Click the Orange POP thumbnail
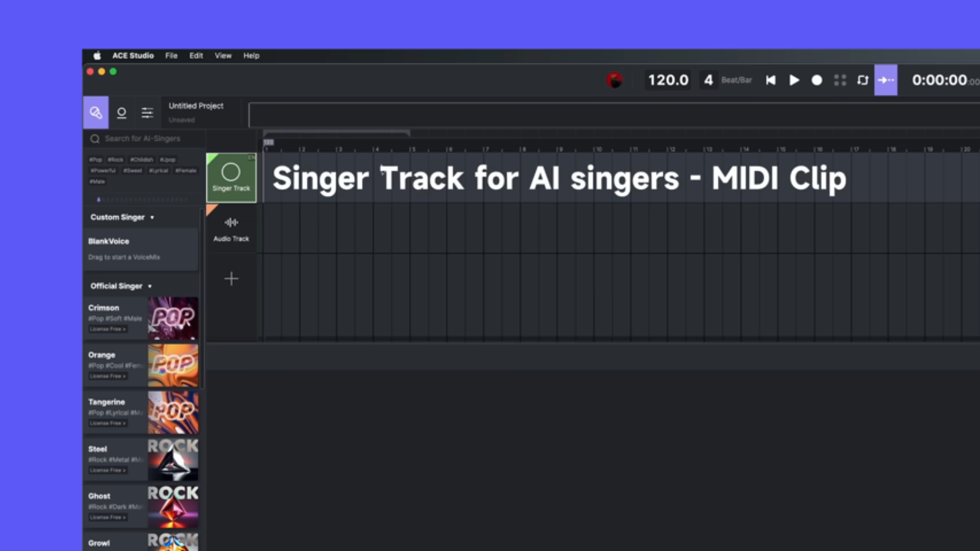 click(173, 365)
